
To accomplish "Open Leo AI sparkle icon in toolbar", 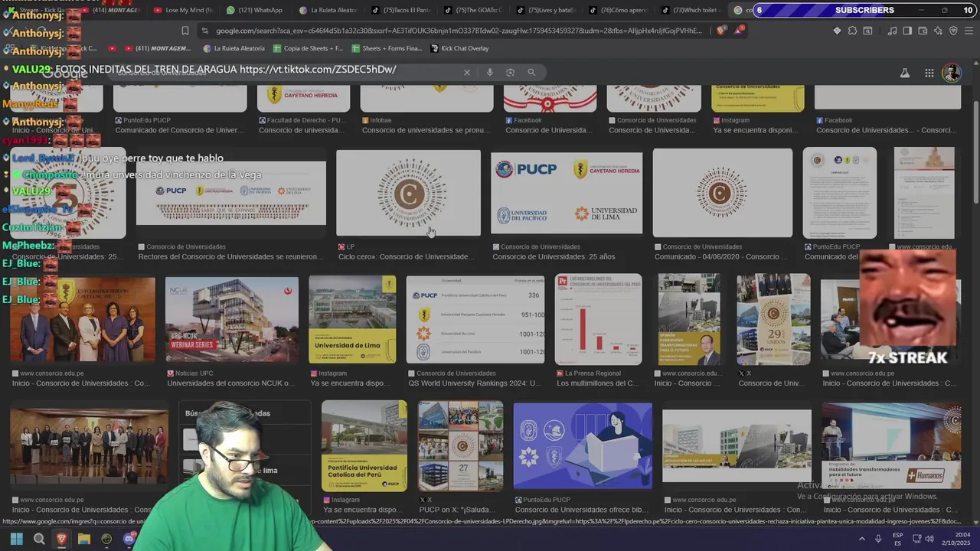I will [x=938, y=31].
